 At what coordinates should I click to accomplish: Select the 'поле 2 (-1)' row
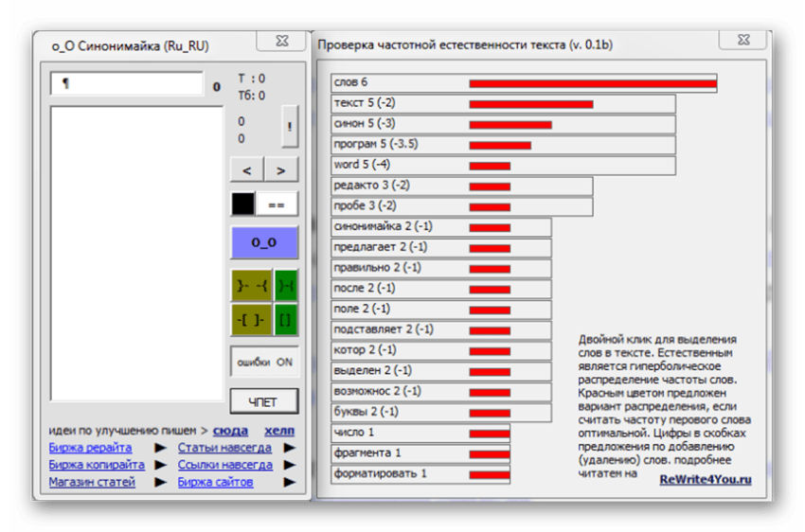(441, 310)
